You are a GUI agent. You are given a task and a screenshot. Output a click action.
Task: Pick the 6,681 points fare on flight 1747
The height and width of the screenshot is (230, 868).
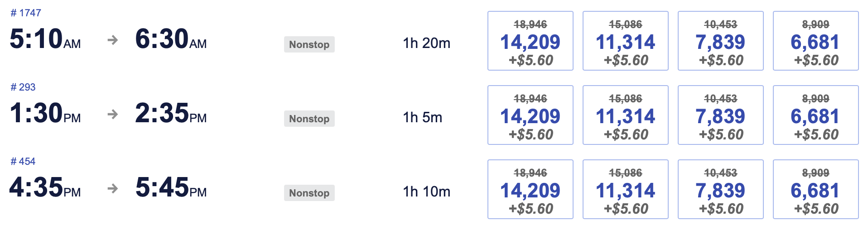pyautogui.click(x=815, y=41)
